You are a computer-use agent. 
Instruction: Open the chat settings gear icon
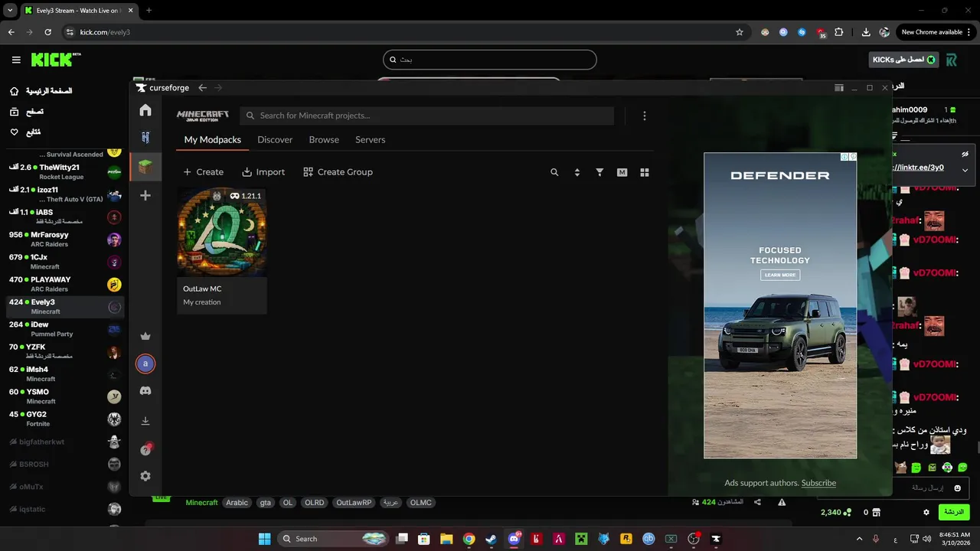point(926,512)
